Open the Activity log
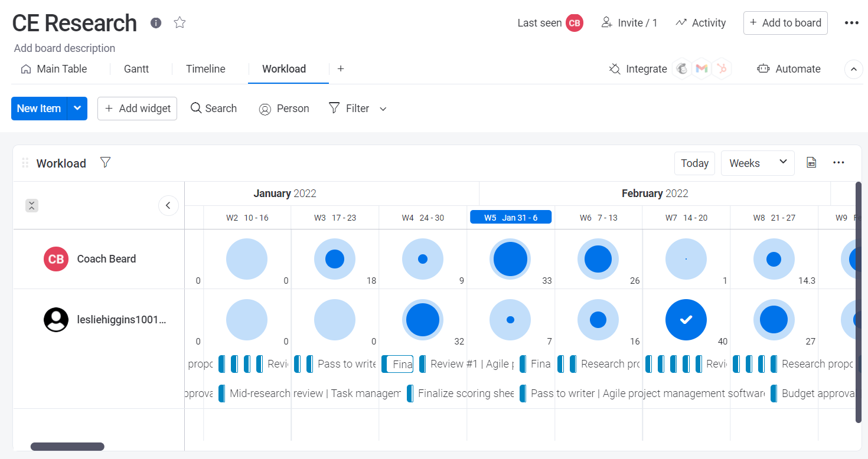This screenshot has width=868, height=459. pyautogui.click(x=700, y=22)
